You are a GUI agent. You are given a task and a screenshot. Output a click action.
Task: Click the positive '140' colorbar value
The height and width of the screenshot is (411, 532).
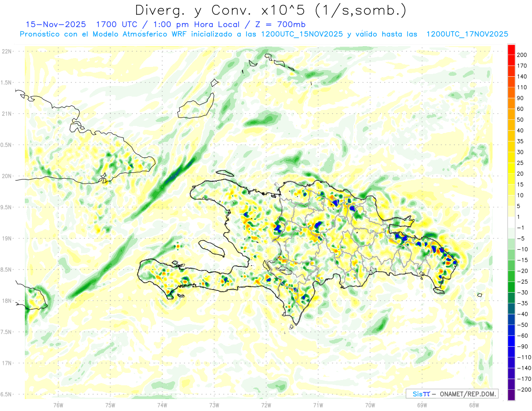tap(522, 77)
